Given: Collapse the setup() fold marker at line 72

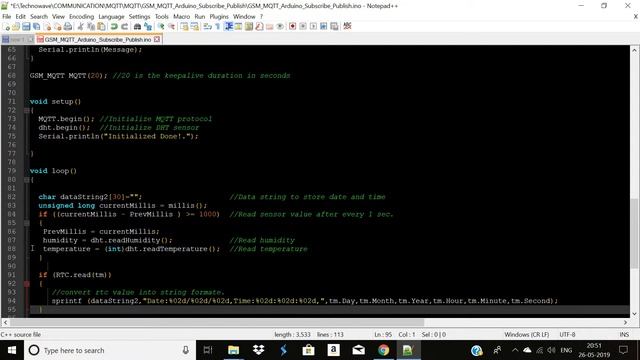Looking at the screenshot, I should coord(27,110).
